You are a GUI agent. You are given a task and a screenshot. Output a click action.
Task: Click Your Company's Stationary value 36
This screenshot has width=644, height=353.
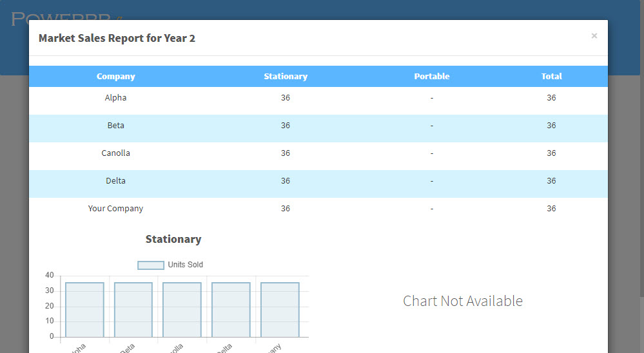286,209
